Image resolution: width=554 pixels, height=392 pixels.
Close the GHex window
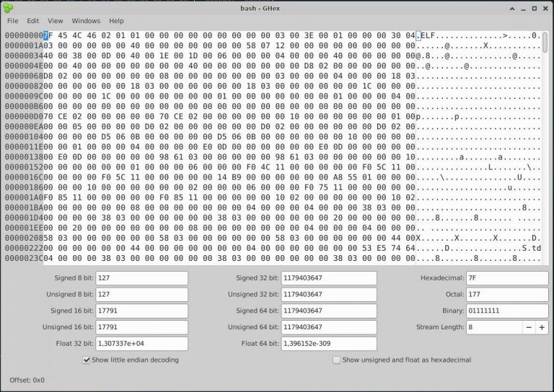(x=546, y=9)
